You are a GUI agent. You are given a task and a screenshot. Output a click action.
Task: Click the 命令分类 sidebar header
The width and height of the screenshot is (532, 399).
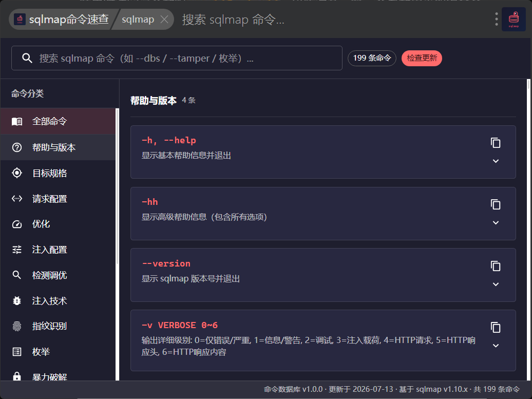pos(28,93)
